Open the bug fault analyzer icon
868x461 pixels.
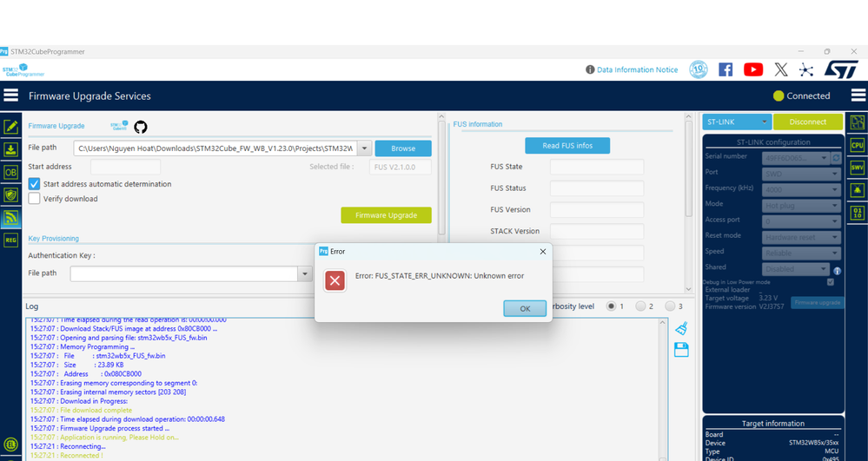click(857, 190)
